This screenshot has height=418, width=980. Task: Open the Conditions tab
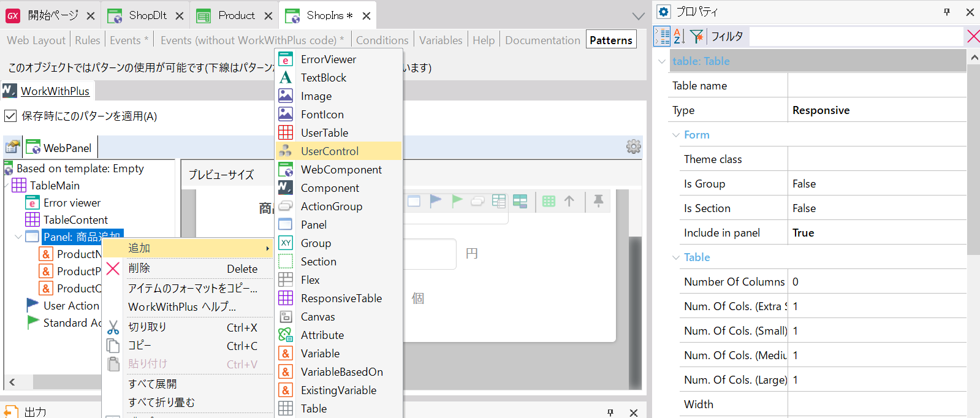[382, 40]
